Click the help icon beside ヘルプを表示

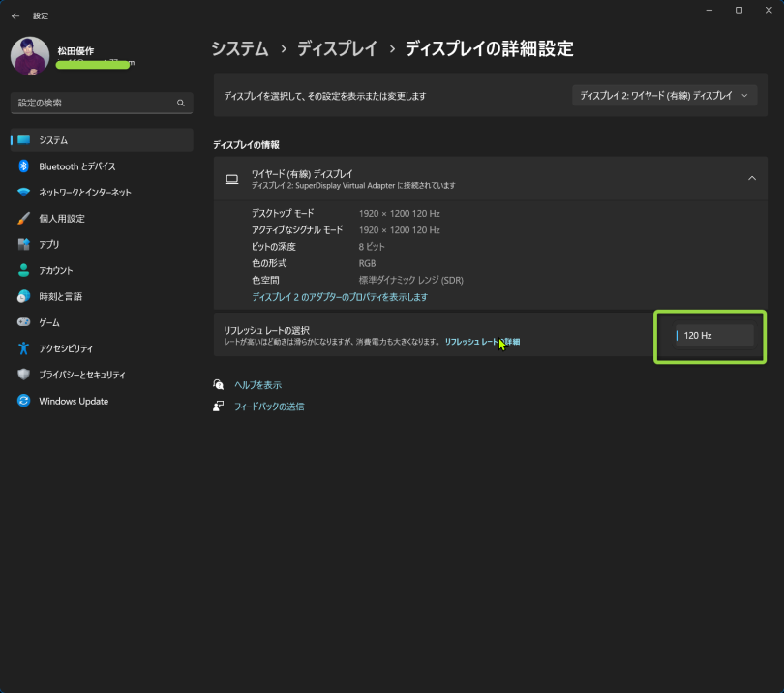click(218, 384)
